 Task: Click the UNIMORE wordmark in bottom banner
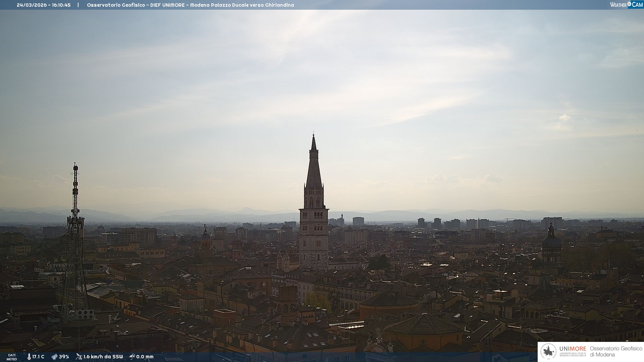tap(573, 349)
